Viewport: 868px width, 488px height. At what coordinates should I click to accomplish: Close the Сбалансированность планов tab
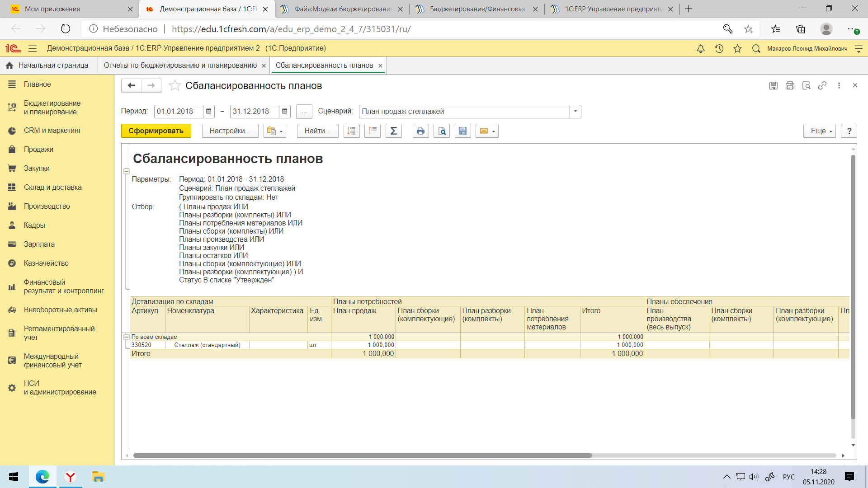pyautogui.click(x=381, y=66)
